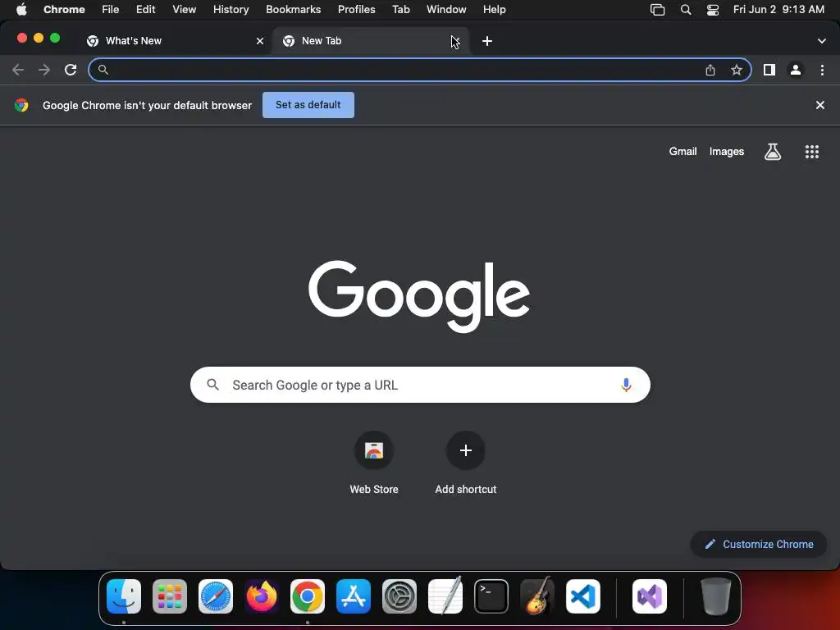Open the File menu
The image size is (840, 630).
pyautogui.click(x=111, y=9)
